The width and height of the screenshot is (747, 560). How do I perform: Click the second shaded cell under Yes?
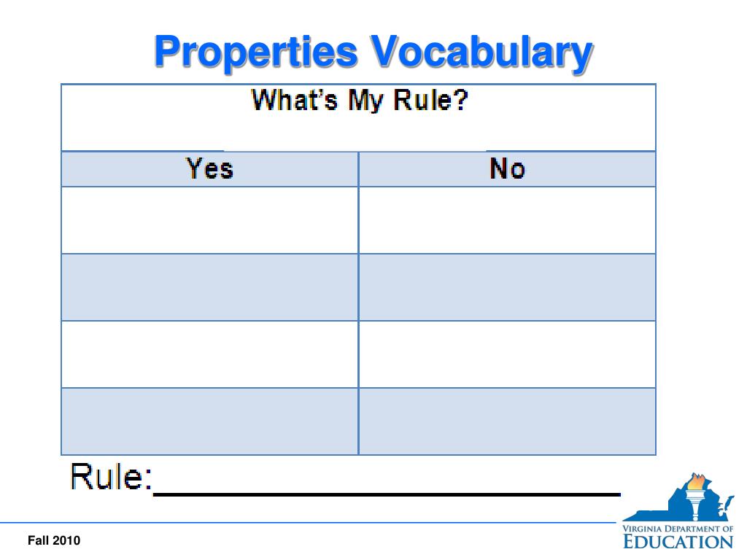(209, 287)
